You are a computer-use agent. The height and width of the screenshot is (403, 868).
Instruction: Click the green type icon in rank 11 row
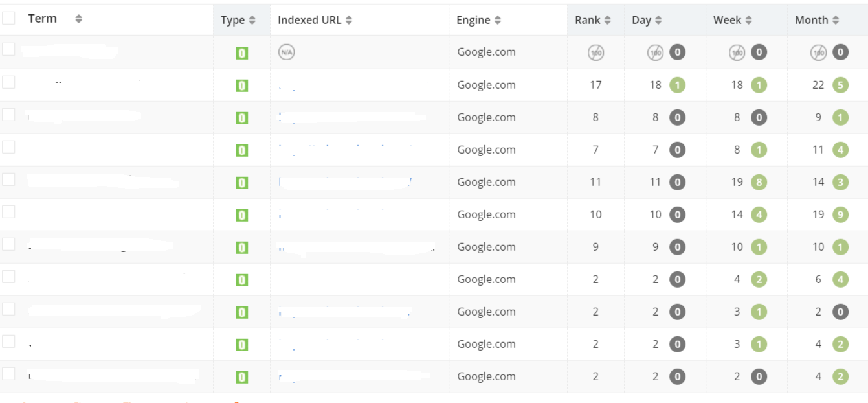(x=241, y=183)
